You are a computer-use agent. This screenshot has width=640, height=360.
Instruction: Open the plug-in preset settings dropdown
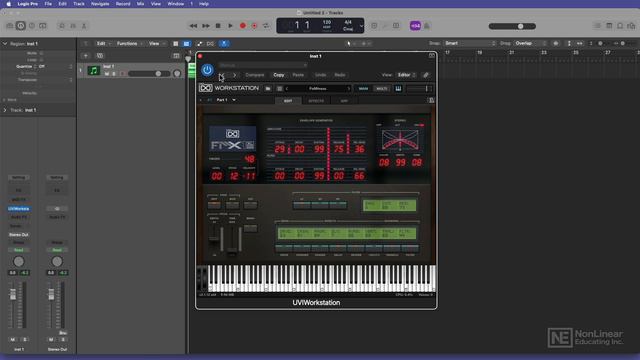263,65
